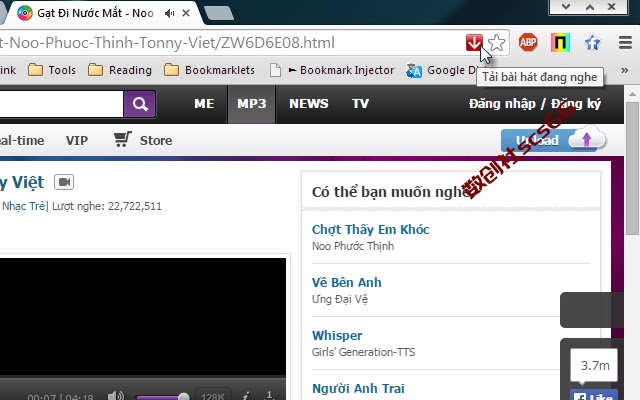Screen dimensions: 640x400
Task: Play Chợt Thấy Em Khóc song
Action: pyautogui.click(x=371, y=229)
